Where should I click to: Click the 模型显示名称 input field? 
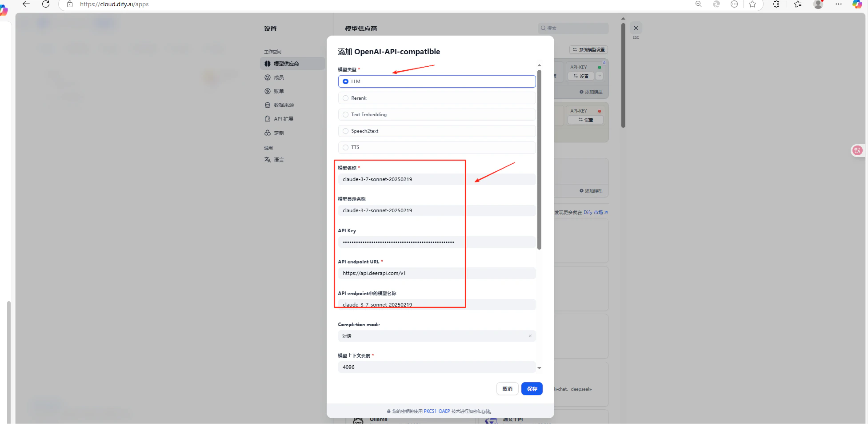(x=436, y=210)
